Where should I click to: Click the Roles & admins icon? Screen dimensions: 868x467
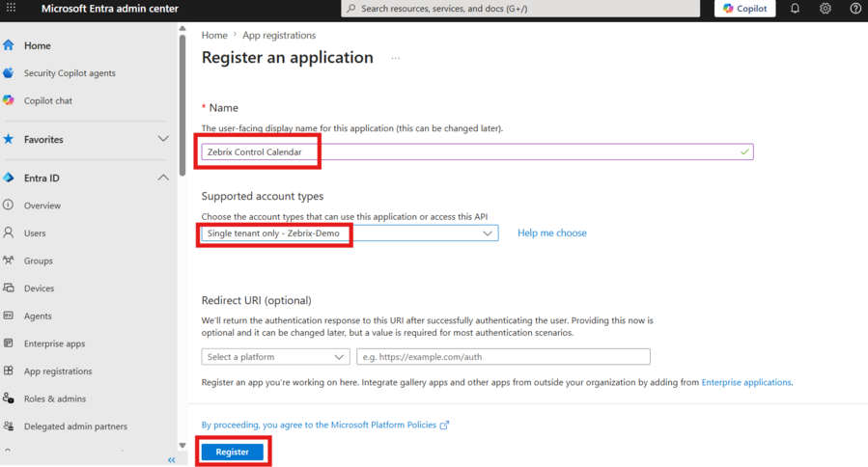tap(9, 398)
